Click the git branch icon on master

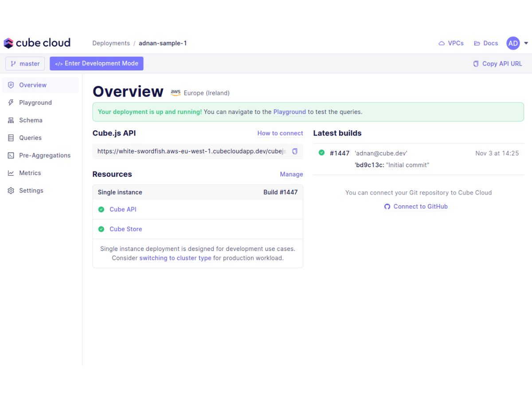13,64
